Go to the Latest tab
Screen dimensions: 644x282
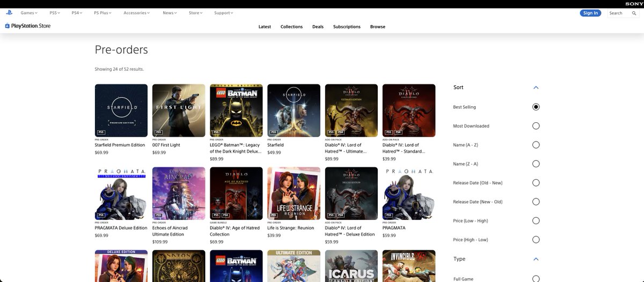(x=265, y=27)
